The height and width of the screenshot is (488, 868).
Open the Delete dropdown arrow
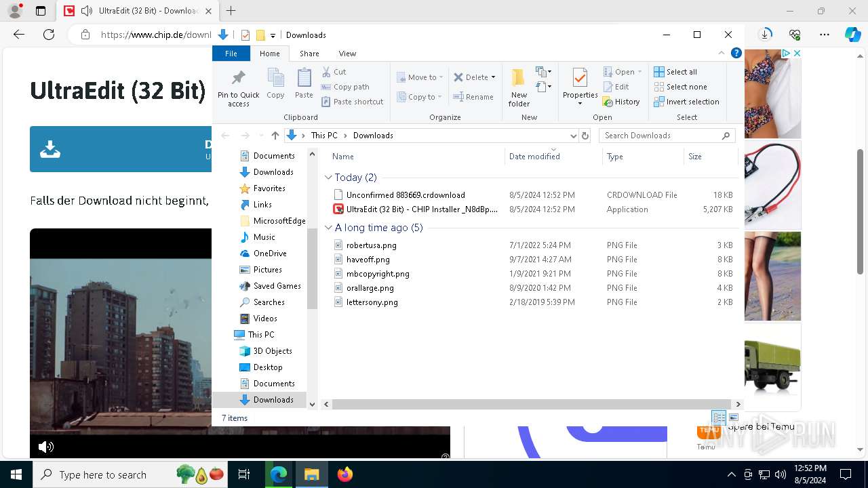coord(493,77)
